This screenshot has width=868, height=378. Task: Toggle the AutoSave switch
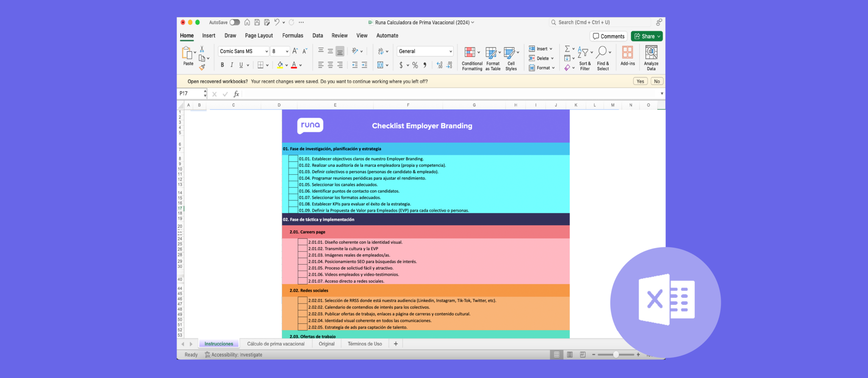coord(235,22)
